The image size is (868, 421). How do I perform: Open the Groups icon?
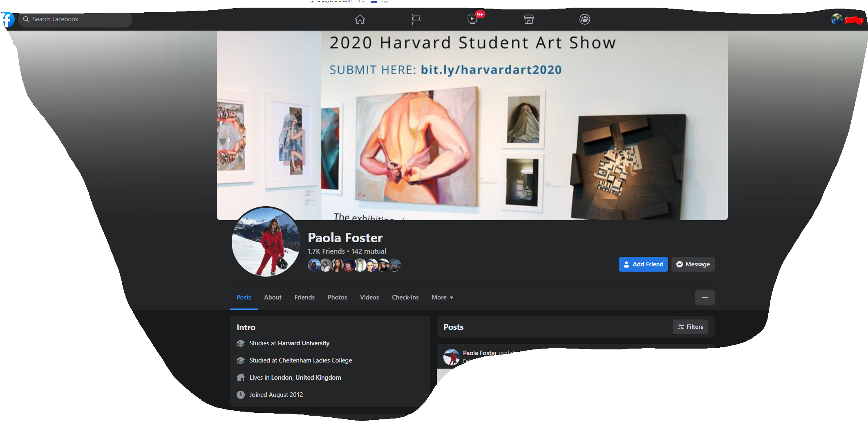[585, 19]
